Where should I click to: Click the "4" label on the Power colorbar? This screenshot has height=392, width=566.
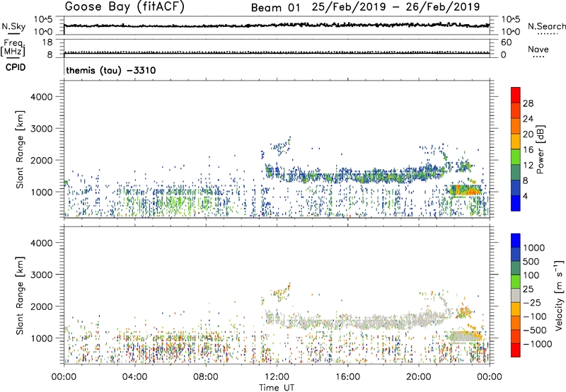point(525,196)
